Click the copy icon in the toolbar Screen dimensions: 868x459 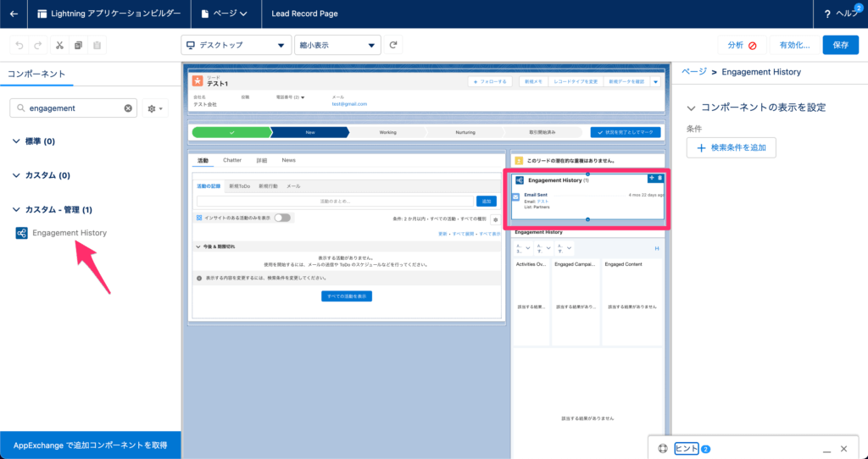click(78, 45)
